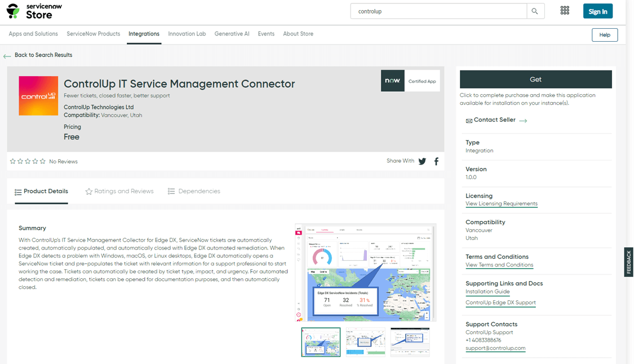Open the apps grid menu icon

tap(565, 11)
